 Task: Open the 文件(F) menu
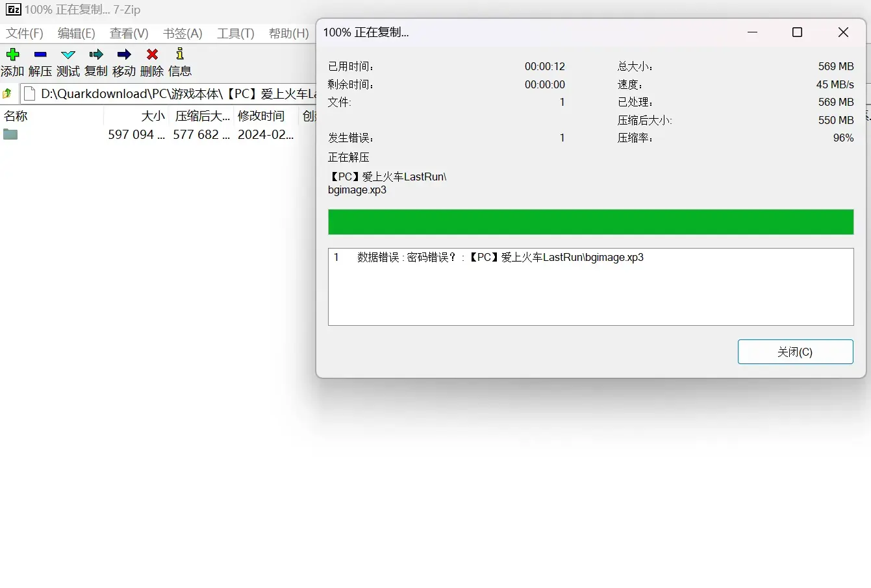click(25, 33)
